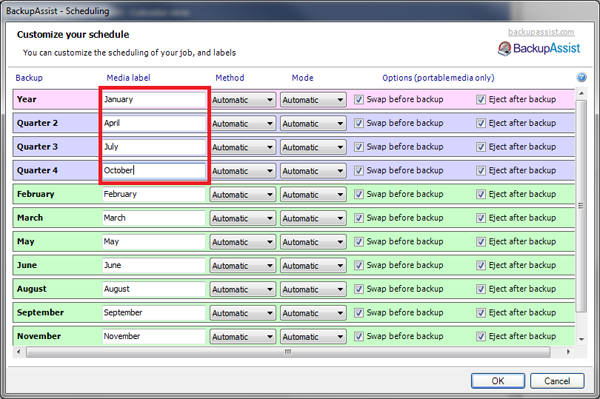600x399 pixels.
Task: Confirm with the OK button
Action: click(497, 381)
